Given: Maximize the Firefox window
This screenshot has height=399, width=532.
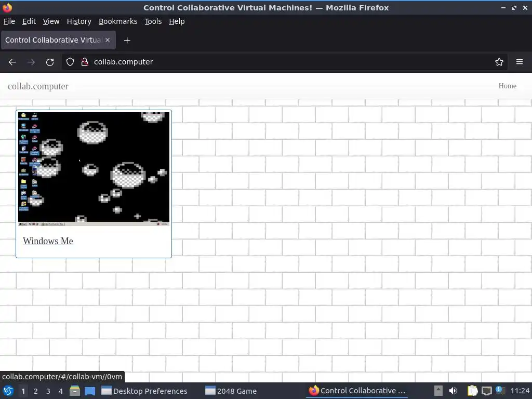Looking at the screenshot, I should coord(514,7).
